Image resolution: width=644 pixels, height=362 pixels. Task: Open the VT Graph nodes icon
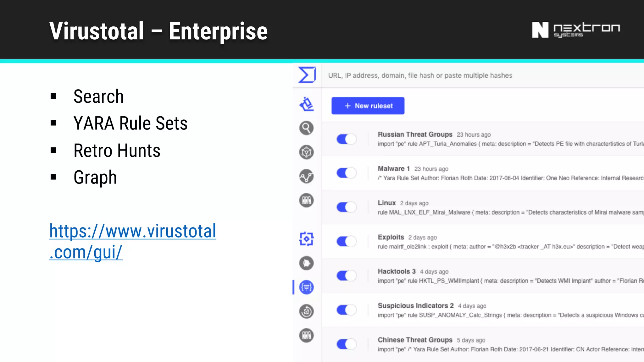click(306, 176)
